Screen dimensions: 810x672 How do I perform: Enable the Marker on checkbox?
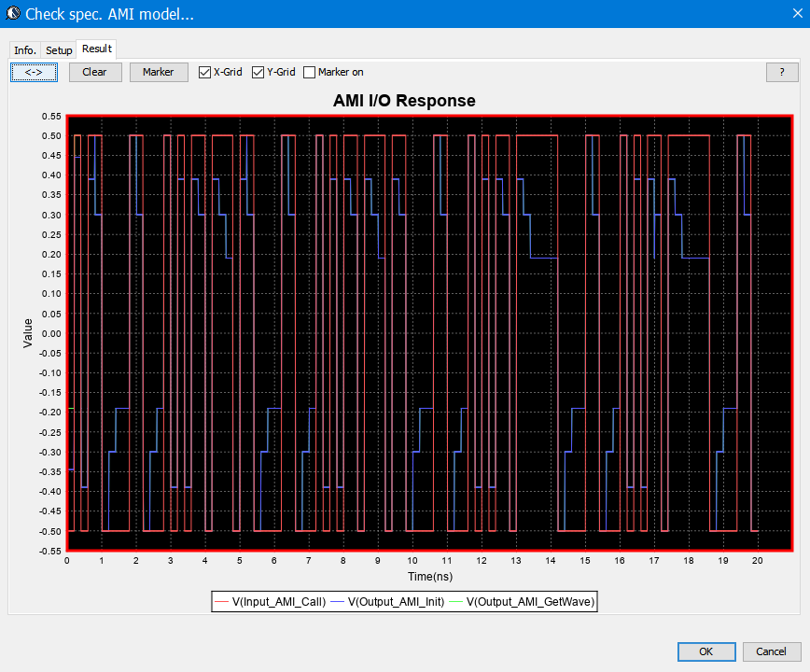[x=310, y=72]
